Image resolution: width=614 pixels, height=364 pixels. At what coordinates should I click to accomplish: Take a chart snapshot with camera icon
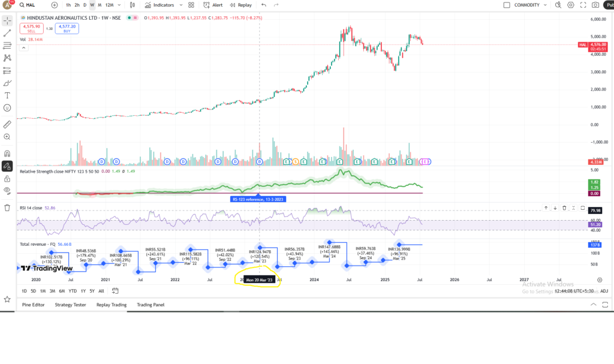[x=595, y=5]
